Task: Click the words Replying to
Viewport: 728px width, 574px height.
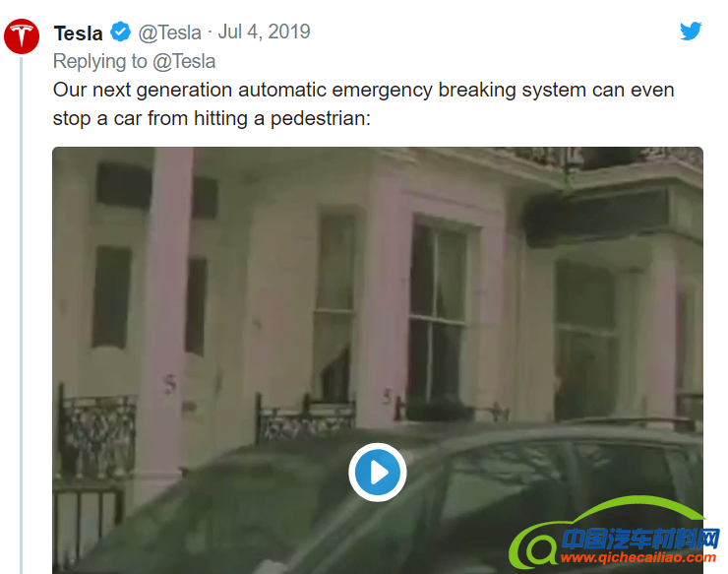Action: tap(99, 61)
